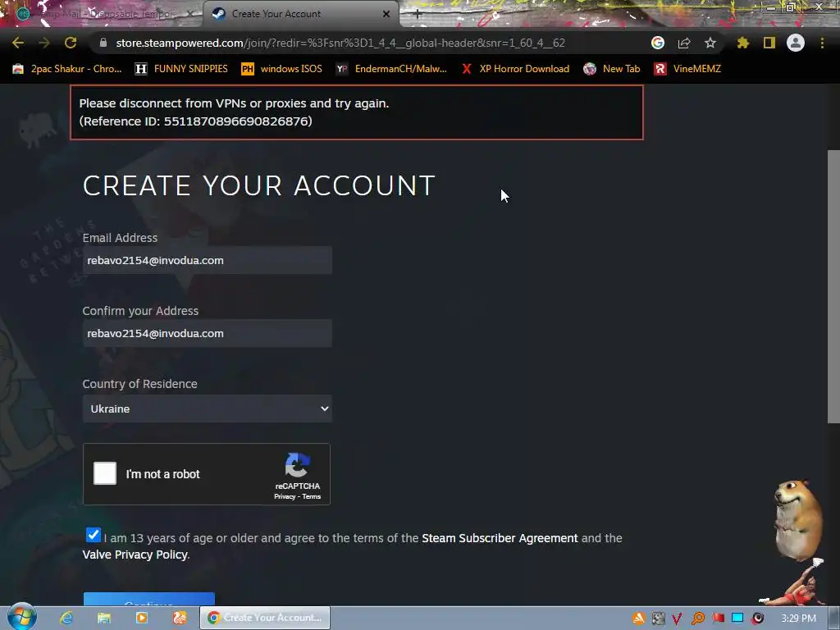Check the I'm not a robot box
The height and width of the screenshot is (630, 840).
[x=105, y=473]
